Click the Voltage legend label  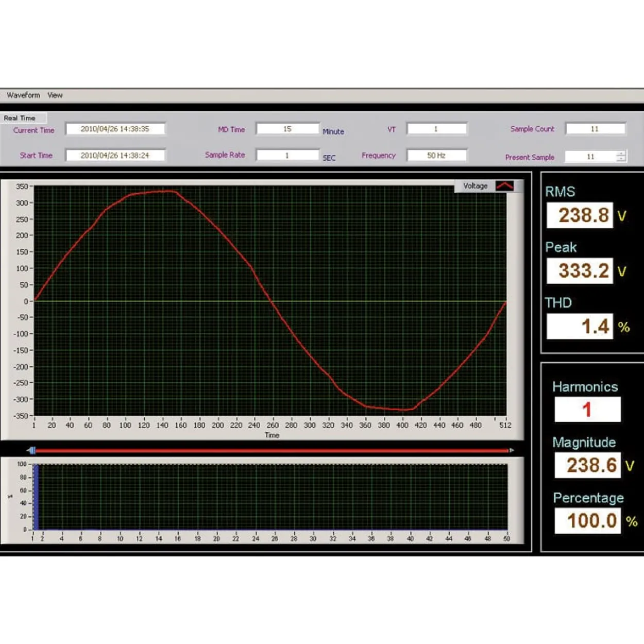(475, 186)
